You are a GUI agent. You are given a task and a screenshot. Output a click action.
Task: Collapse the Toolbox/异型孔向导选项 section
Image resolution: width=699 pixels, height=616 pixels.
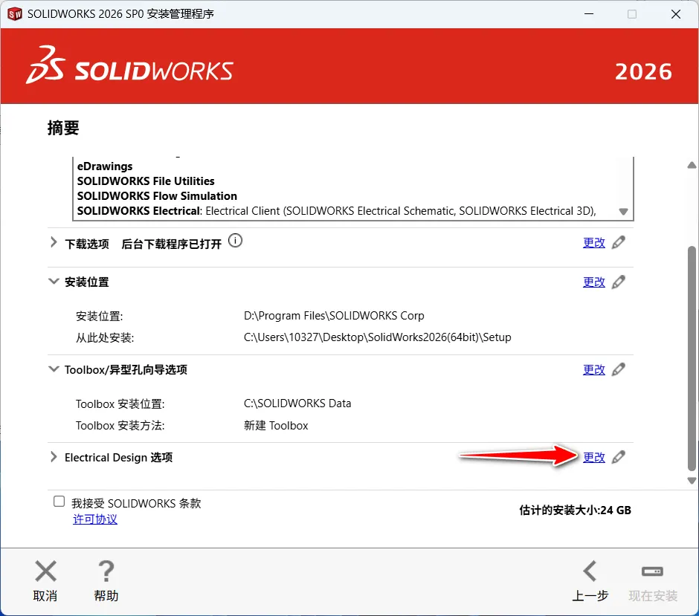point(54,369)
